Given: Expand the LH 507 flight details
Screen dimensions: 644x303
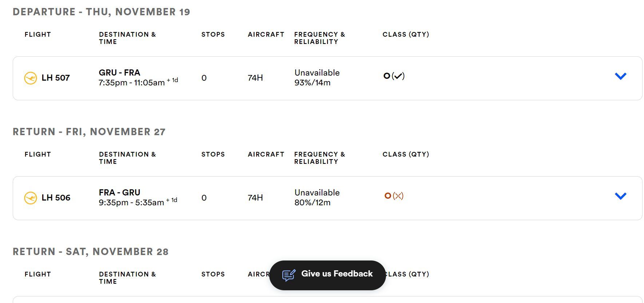Looking at the screenshot, I should coord(620,76).
